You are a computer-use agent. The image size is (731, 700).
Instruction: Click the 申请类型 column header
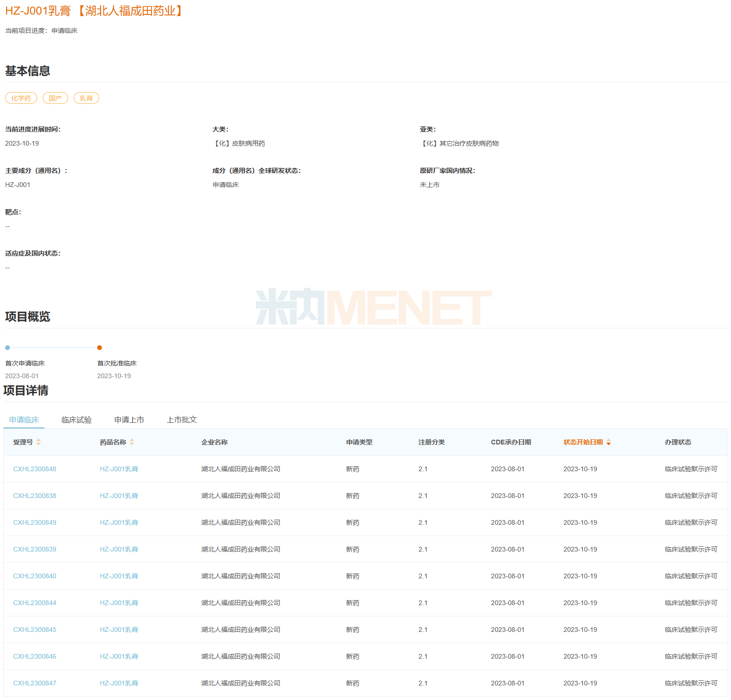tap(360, 442)
